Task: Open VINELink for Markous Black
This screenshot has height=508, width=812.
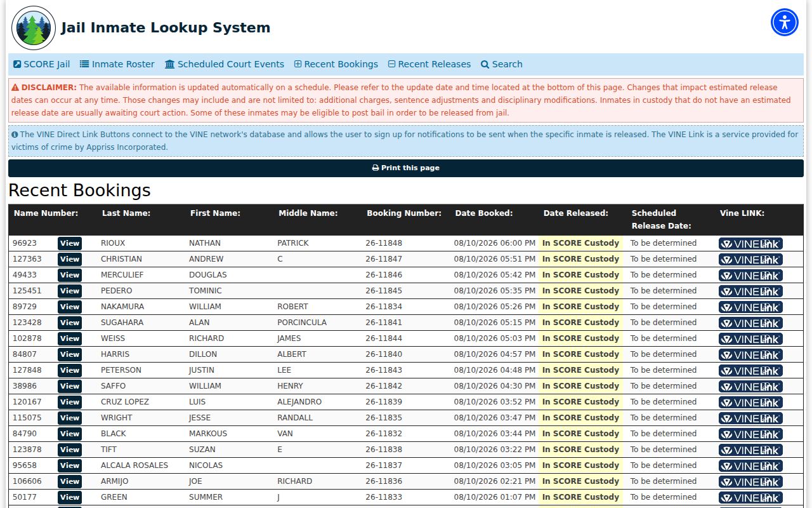Action: coord(750,434)
